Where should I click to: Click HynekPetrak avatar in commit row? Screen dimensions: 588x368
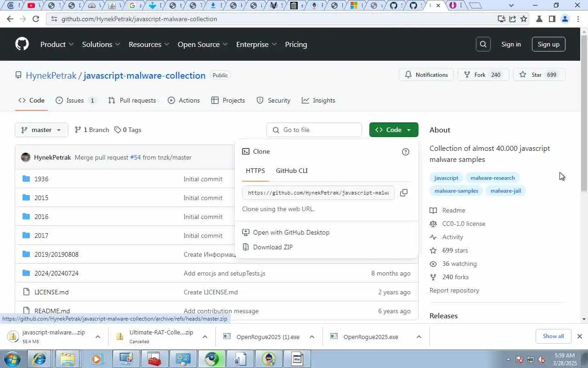click(x=26, y=157)
